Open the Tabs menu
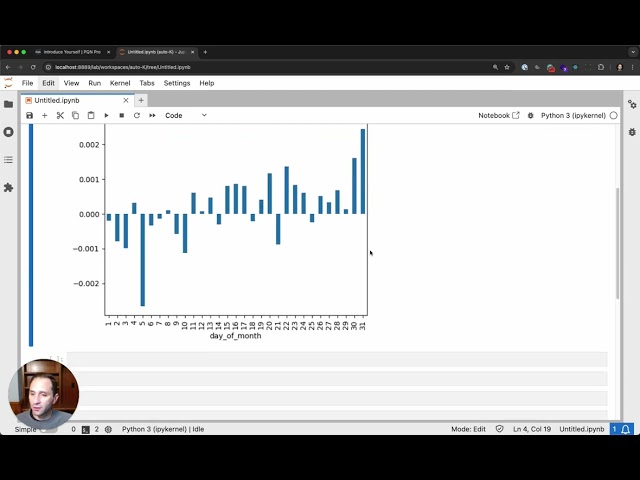The image size is (640, 480). click(x=147, y=83)
